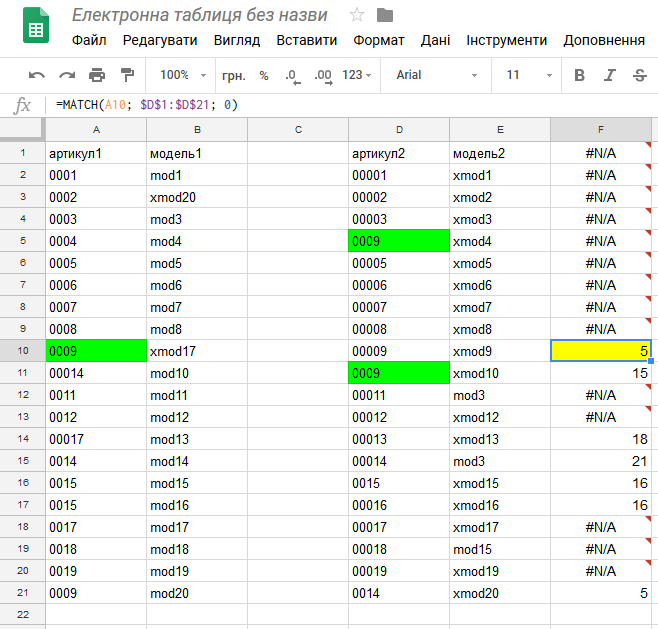658x629 pixels.
Task: Click cell 'mod15' in column E
Action: point(500,549)
